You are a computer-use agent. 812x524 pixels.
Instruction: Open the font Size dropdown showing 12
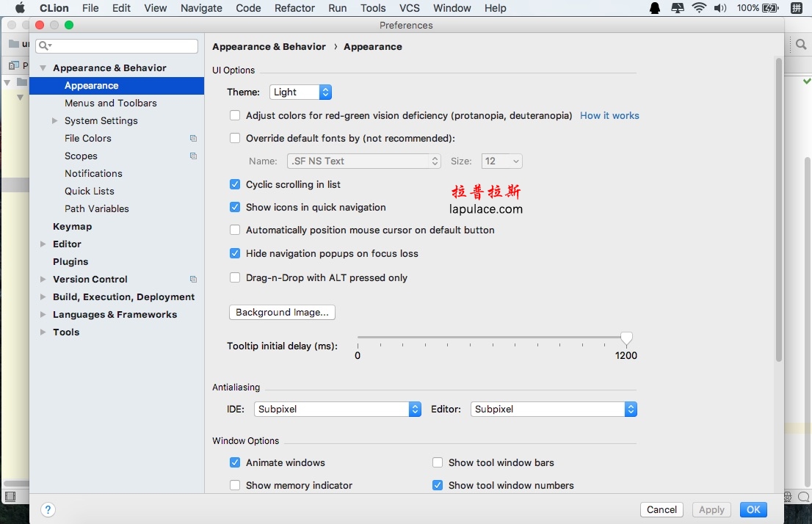(501, 161)
